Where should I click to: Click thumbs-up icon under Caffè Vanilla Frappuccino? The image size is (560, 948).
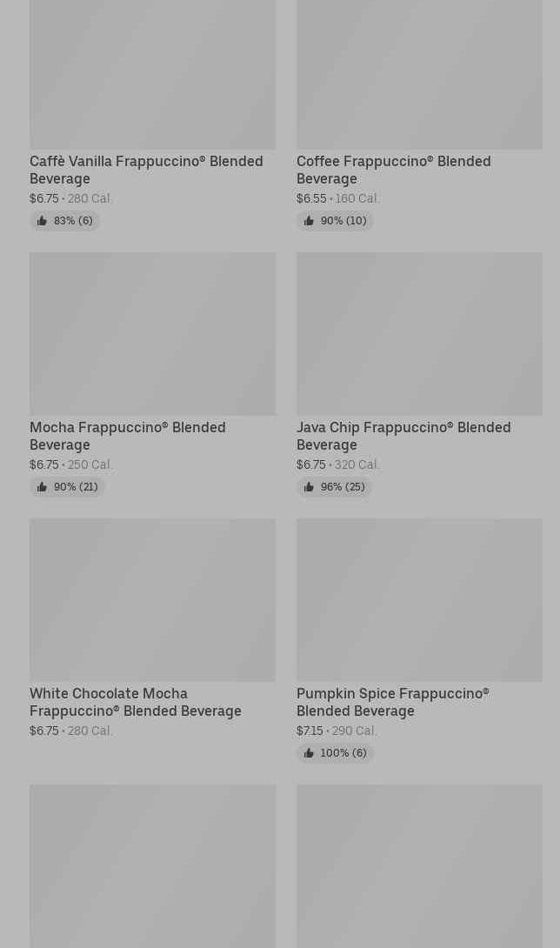(42, 221)
